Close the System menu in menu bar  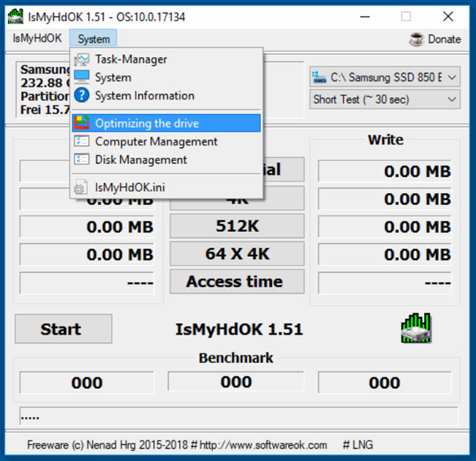click(94, 39)
